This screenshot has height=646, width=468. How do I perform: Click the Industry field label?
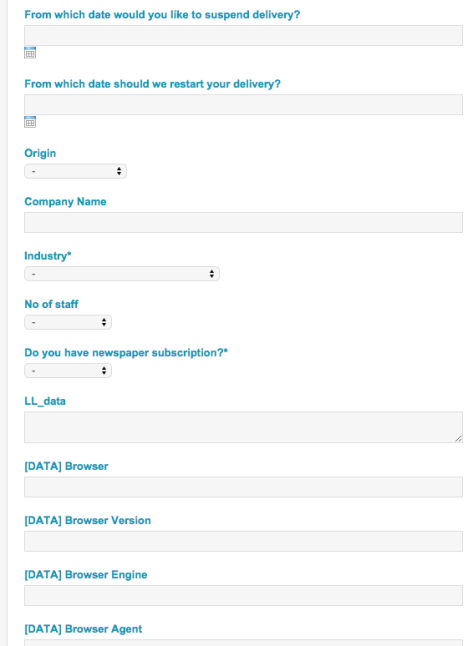click(x=48, y=256)
